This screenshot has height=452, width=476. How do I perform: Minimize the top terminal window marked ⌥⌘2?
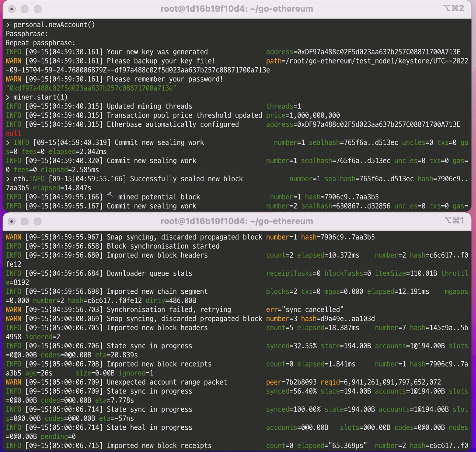25,9
